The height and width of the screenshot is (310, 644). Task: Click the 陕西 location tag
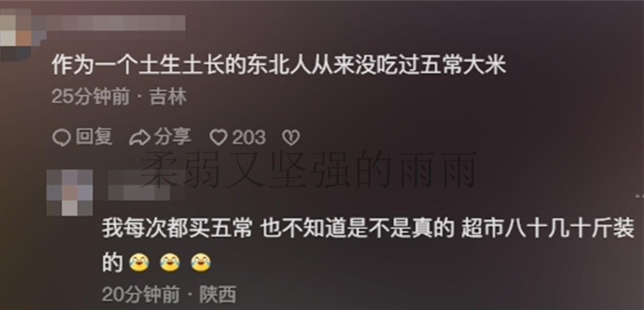point(218,295)
